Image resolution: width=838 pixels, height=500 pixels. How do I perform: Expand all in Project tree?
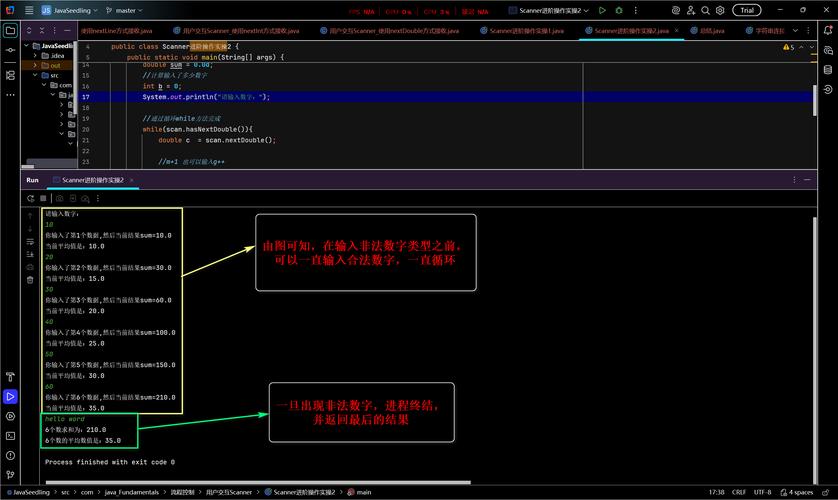[29, 30]
